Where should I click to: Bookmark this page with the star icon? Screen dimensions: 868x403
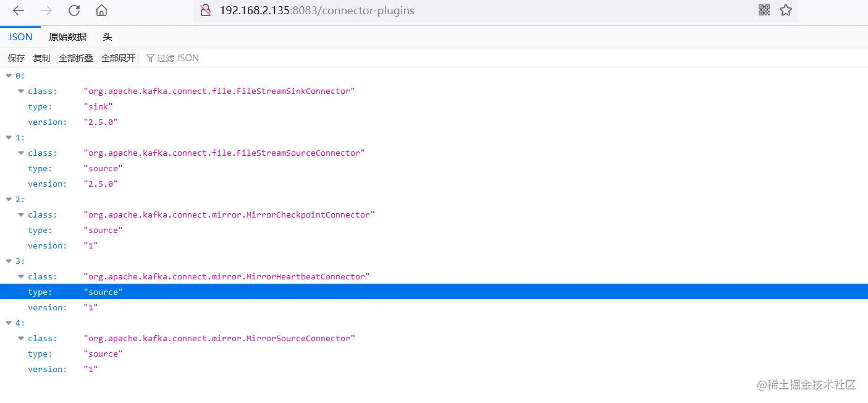coord(786,10)
